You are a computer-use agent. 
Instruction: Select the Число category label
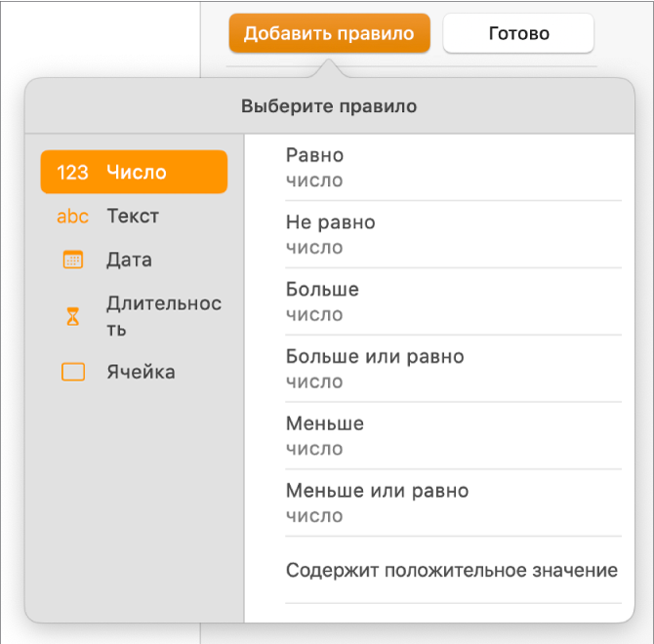click(x=137, y=173)
